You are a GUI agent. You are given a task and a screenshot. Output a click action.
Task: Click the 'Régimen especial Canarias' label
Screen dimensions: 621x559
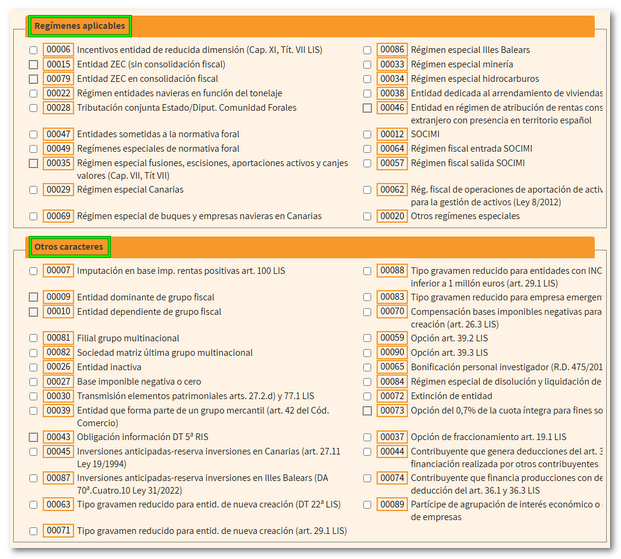pos(130,190)
